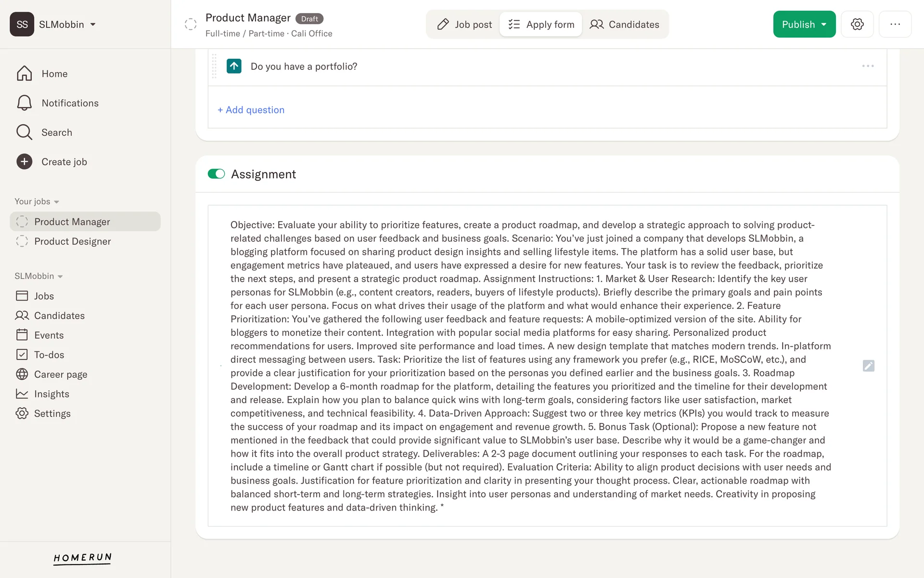Grab the portfolio question drag handle
Viewport: 924px width, 578px height.
[x=214, y=66]
